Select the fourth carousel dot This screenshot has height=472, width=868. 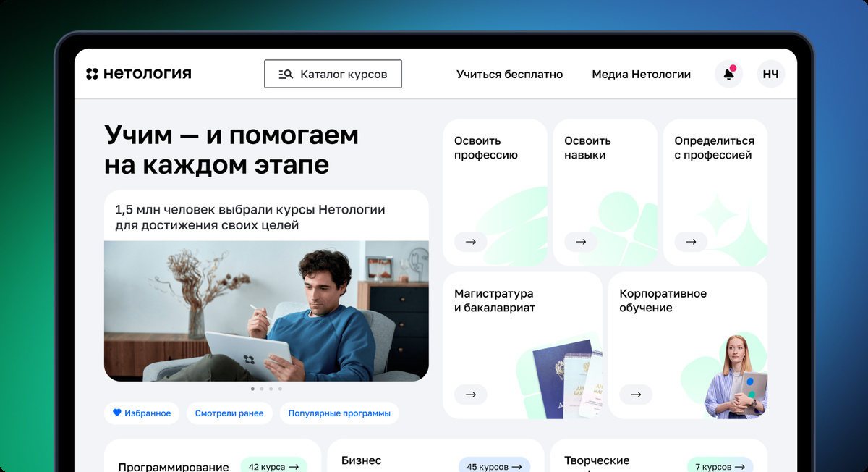[x=280, y=389]
